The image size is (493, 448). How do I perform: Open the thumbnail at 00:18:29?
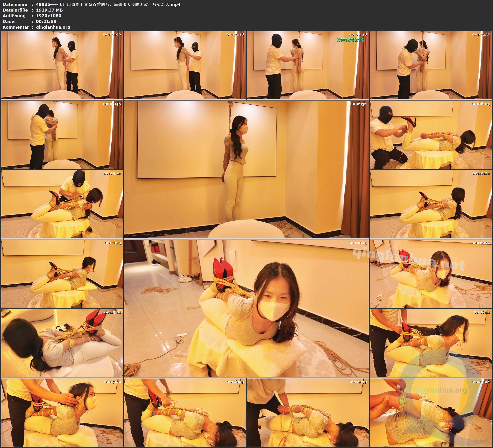click(185, 412)
